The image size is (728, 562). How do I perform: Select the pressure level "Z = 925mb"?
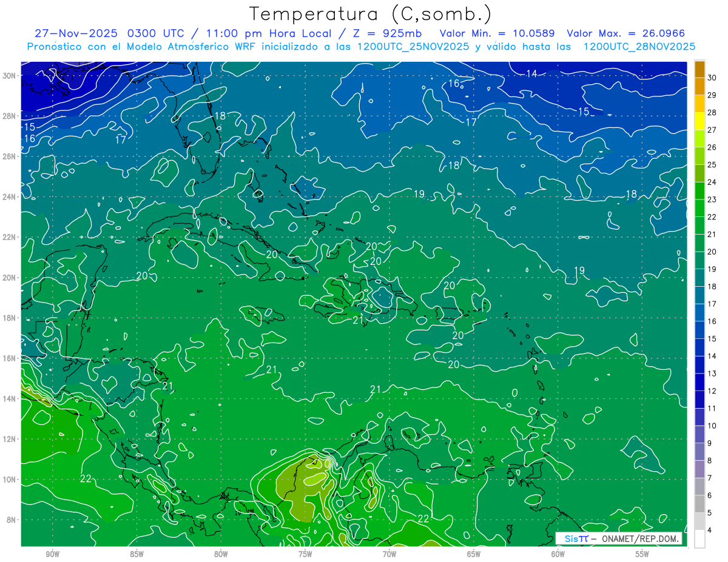coord(387,33)
